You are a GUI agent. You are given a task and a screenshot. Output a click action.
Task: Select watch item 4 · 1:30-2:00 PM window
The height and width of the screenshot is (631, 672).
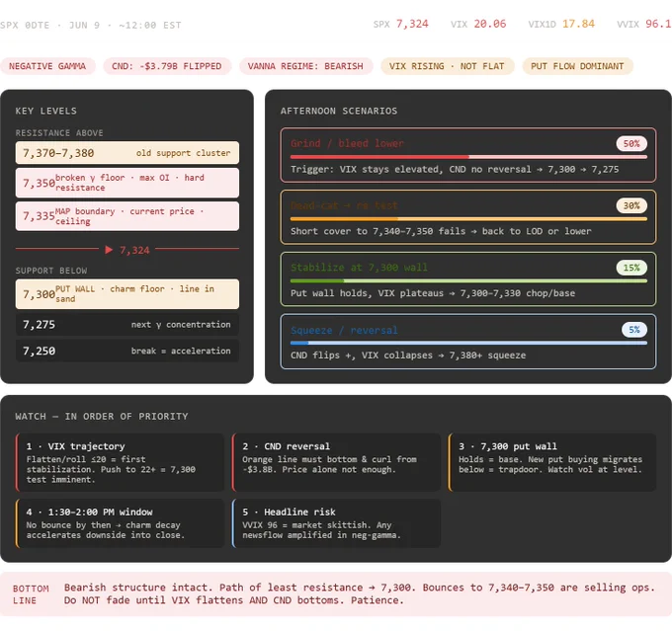[x=120, y=523]
